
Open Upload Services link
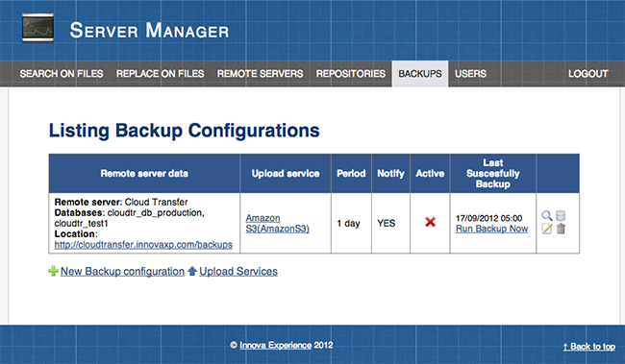[238, 271]
